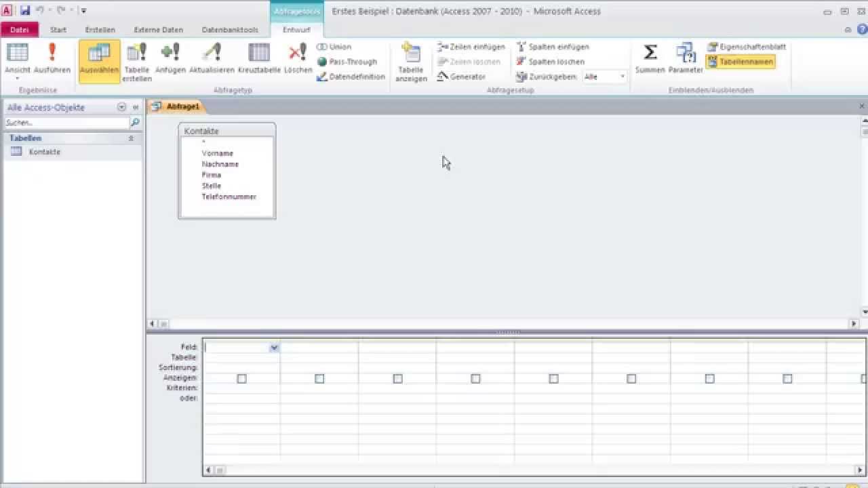This screenshot has width=868, height=488.
Task: Select Firma field in Kontakte table
Action: pos(212,175)
